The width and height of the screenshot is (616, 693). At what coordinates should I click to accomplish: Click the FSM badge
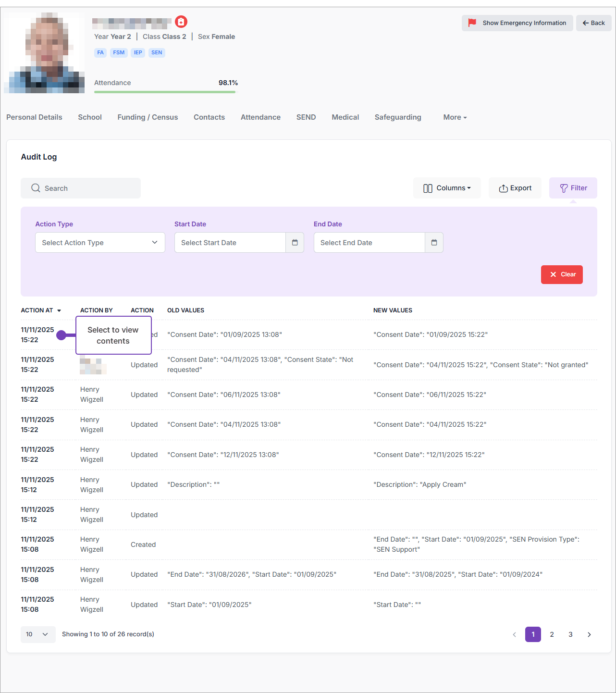[x=119, y=53]
